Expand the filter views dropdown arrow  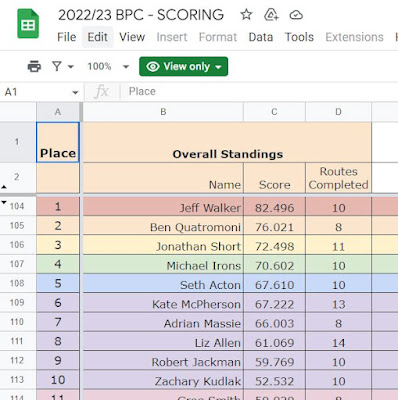71,67
